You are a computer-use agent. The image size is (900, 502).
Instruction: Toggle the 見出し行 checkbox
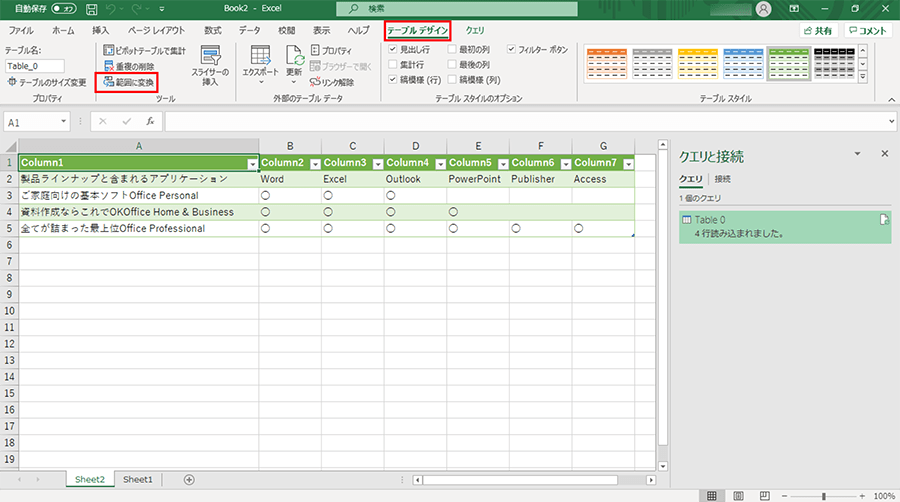(393, 49)
